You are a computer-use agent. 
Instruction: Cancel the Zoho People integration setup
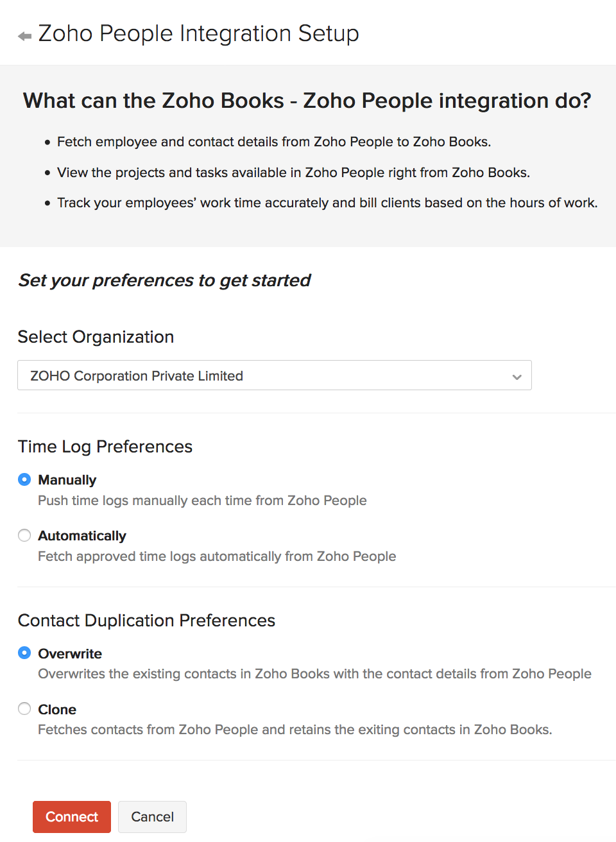152,816
